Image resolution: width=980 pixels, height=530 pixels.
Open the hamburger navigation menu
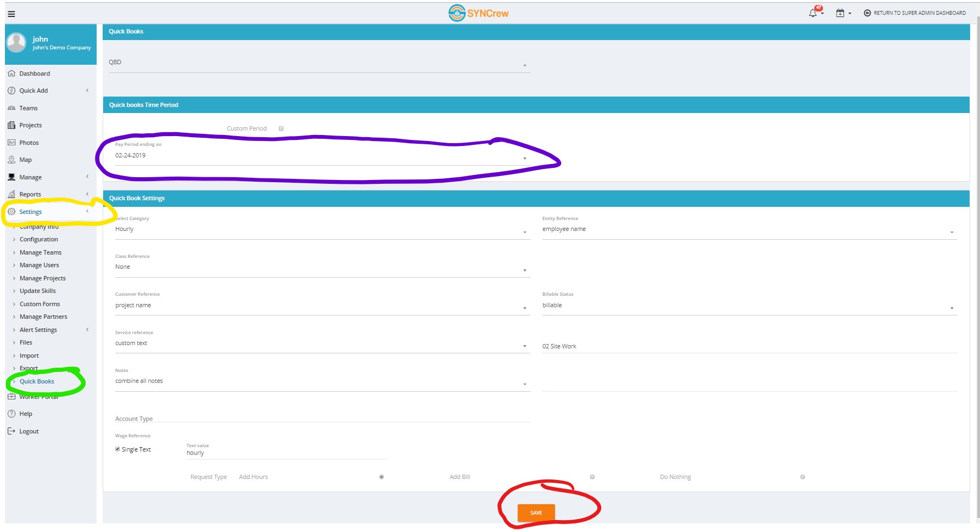tap(12, 14)
